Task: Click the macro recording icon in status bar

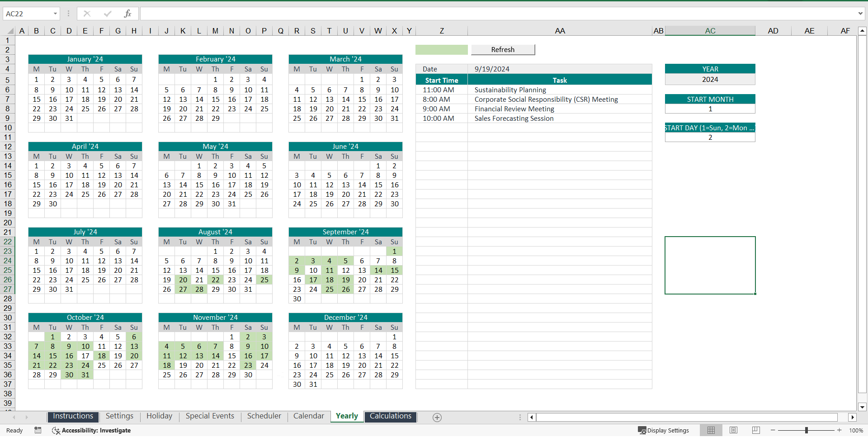Action: [x=38, y=430]
